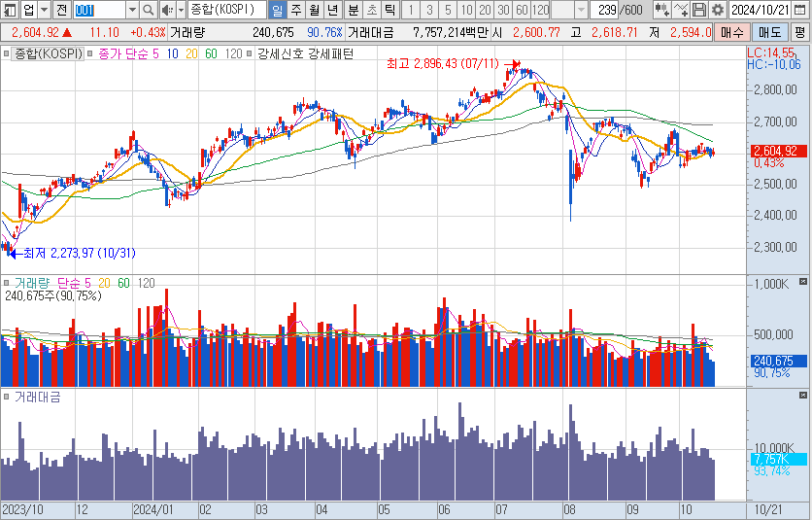Click the 10/21 date label at bottom right
This screenshot has height=520, width=812.
[x=767, y=510]
